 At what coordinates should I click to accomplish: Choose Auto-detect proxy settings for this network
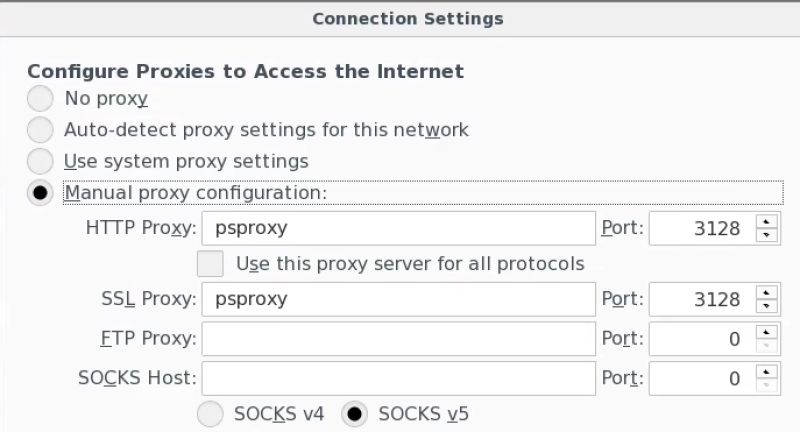pyautogui.click(x=40, y=130)
